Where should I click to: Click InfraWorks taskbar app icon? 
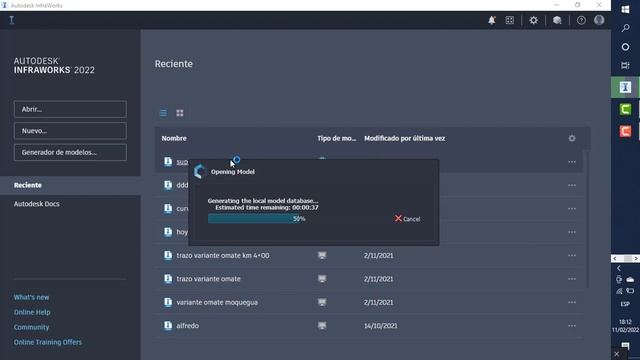pos(625,87)
